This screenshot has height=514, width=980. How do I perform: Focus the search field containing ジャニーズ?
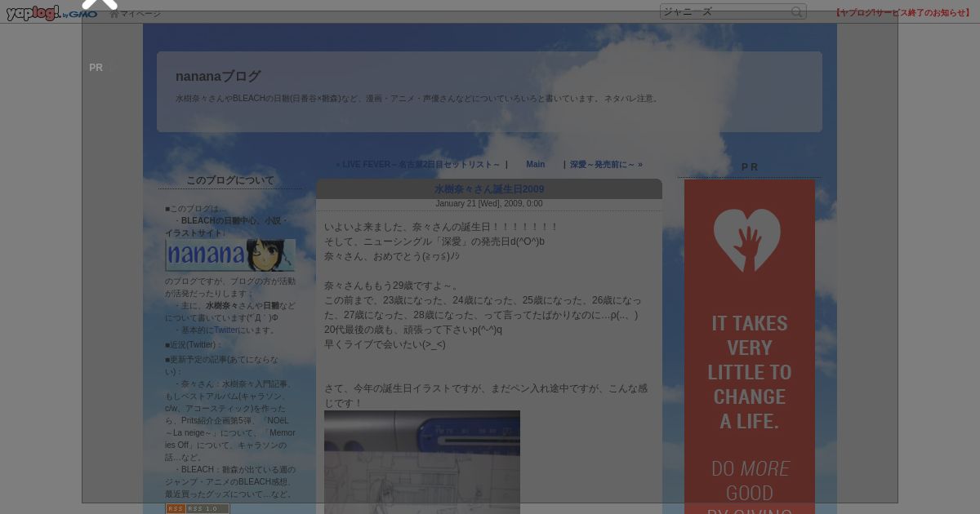725,11
